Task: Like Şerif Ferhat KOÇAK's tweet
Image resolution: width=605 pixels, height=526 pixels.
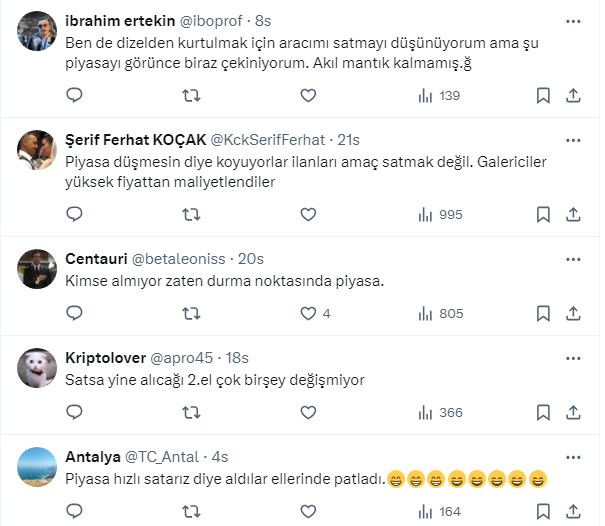Action: [x=308, y=214]
